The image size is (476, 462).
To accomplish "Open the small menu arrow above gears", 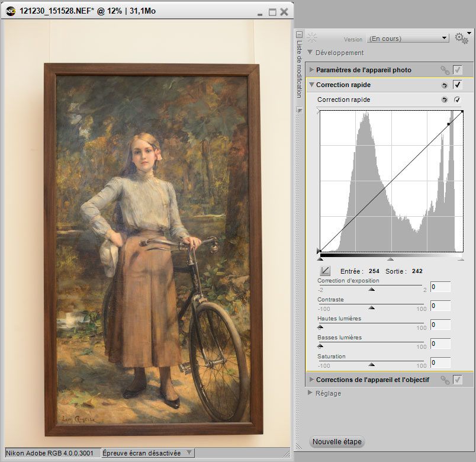I will click(469, 33).
